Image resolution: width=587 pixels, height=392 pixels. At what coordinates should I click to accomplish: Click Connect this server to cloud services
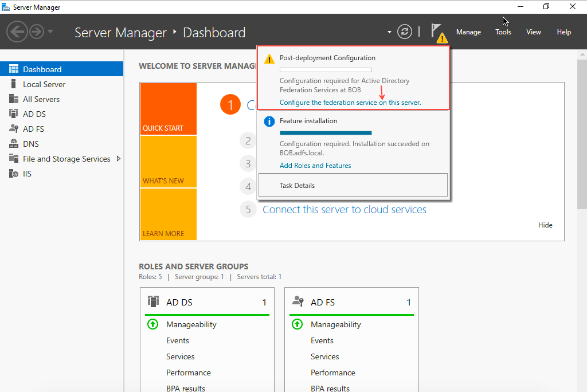click(345, 210)
